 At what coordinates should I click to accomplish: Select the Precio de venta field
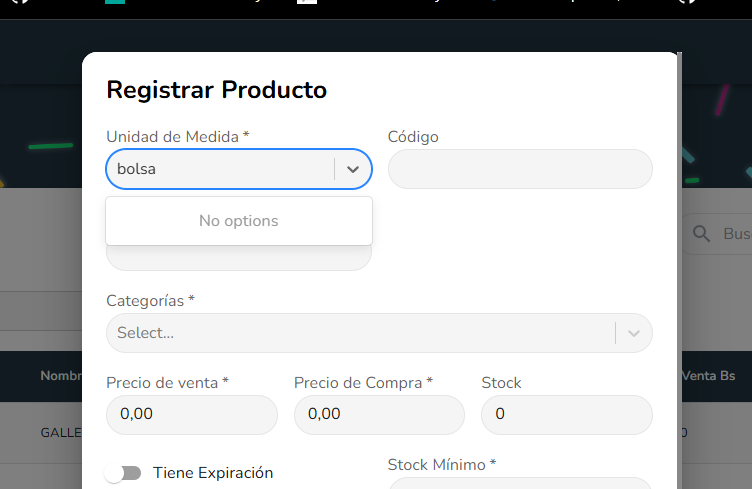point(191,414)
